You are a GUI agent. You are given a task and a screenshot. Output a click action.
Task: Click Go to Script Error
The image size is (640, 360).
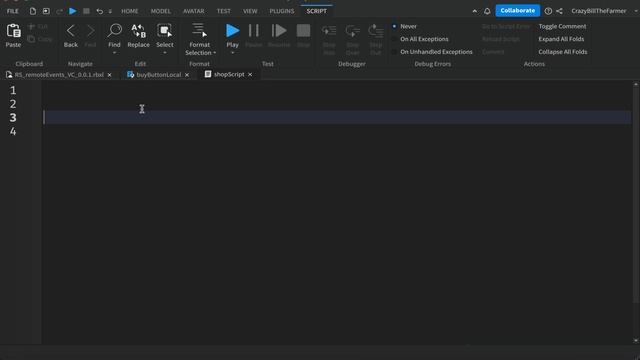(x=506, y=26)
